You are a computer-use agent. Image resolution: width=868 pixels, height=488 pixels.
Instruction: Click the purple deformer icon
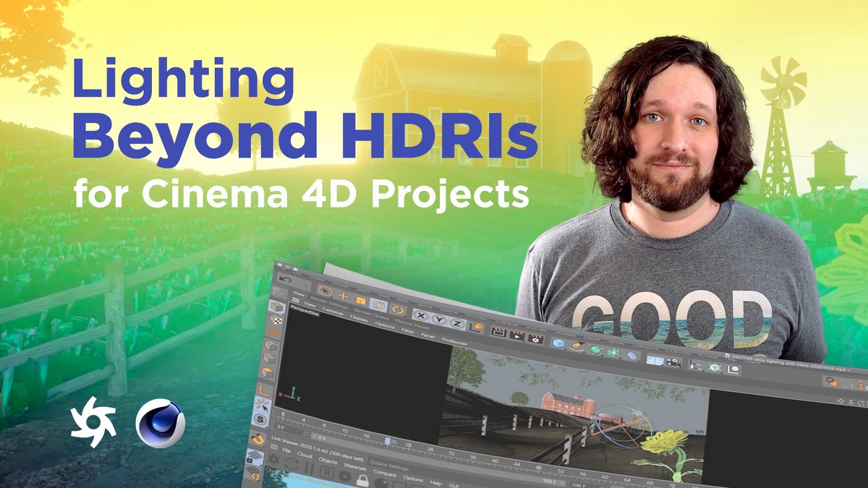631,356
